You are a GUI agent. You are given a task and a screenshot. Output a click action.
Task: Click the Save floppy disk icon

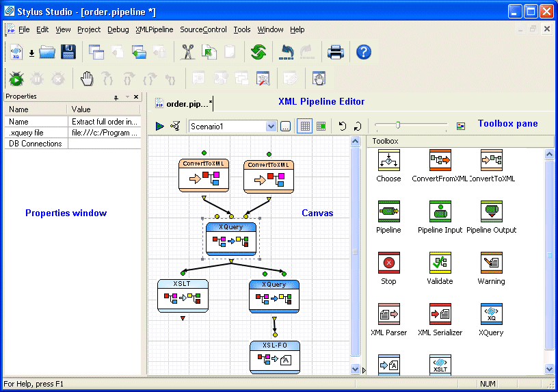coord(68,52)
